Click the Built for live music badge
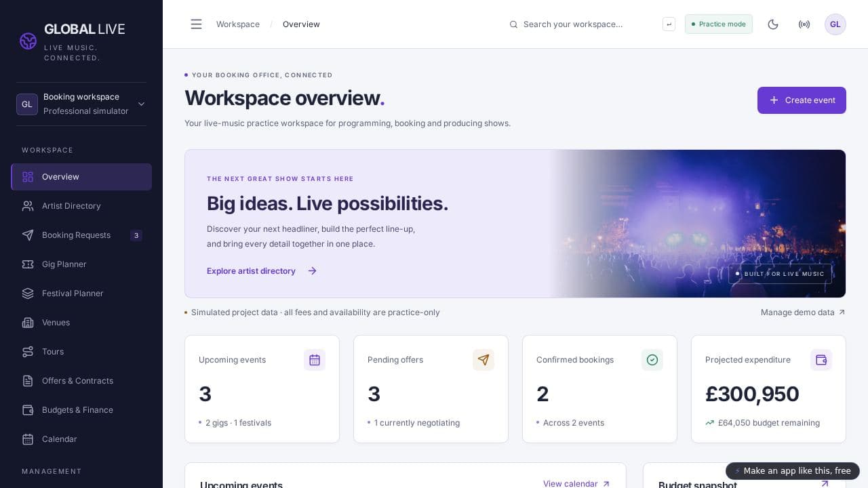 pos(780,274)
